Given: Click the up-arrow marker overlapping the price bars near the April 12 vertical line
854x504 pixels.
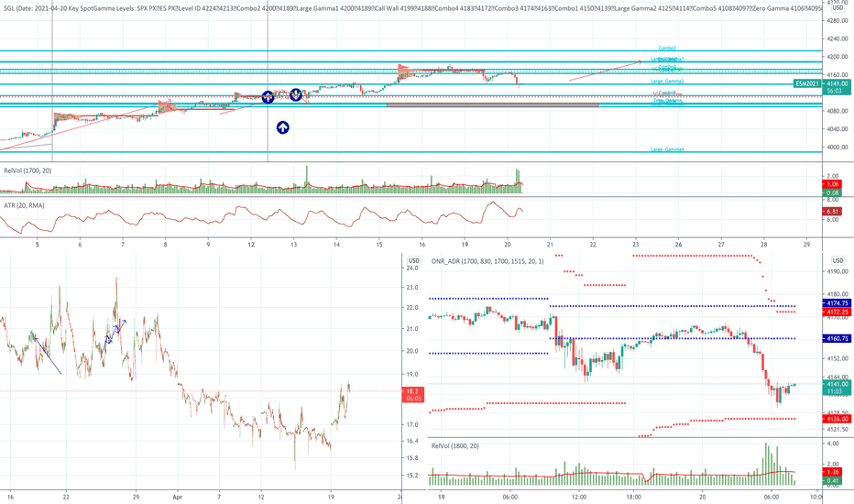Looking at the screenshot, I should [268, 97].
